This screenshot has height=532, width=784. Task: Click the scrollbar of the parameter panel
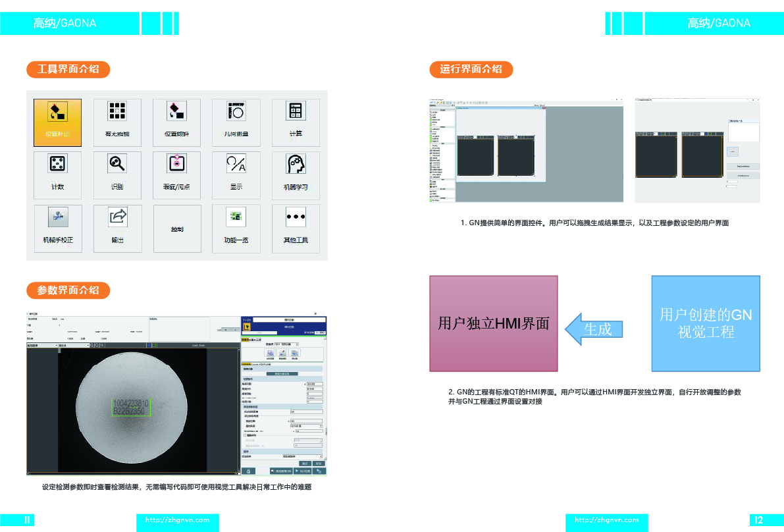pyautogui.click(x=325, y=398)
